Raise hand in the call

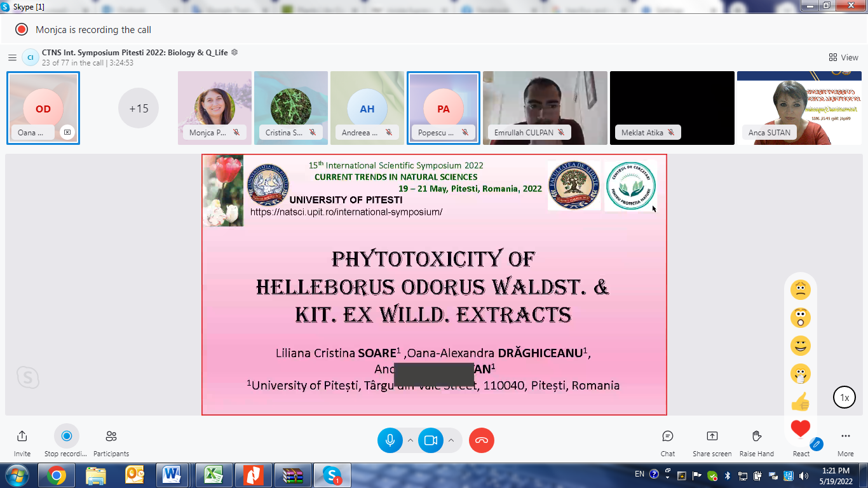(x=756, y=437)
